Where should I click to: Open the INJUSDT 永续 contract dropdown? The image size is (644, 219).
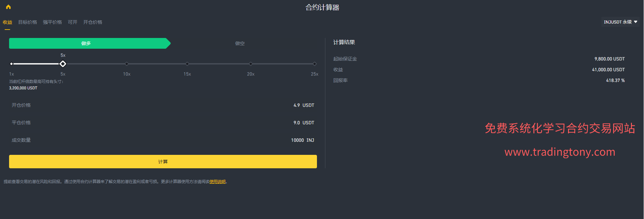pyautogui.click(x=620, y=22)
